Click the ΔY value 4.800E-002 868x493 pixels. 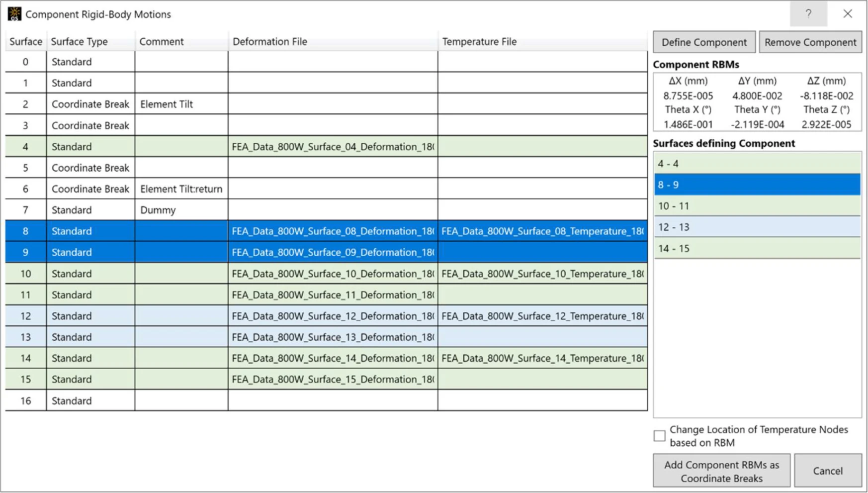(757, 96)
